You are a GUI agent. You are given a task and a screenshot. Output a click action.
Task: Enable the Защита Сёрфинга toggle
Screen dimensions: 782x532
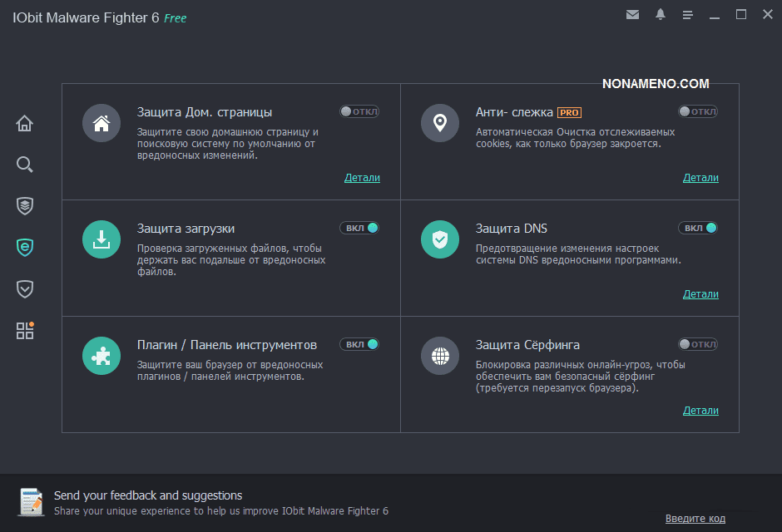698,344
